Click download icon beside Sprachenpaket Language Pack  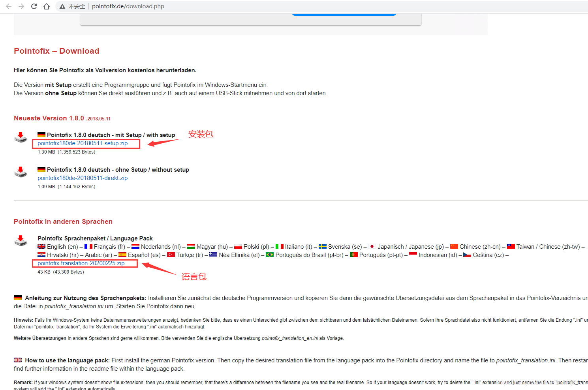(x=21, y=241)
